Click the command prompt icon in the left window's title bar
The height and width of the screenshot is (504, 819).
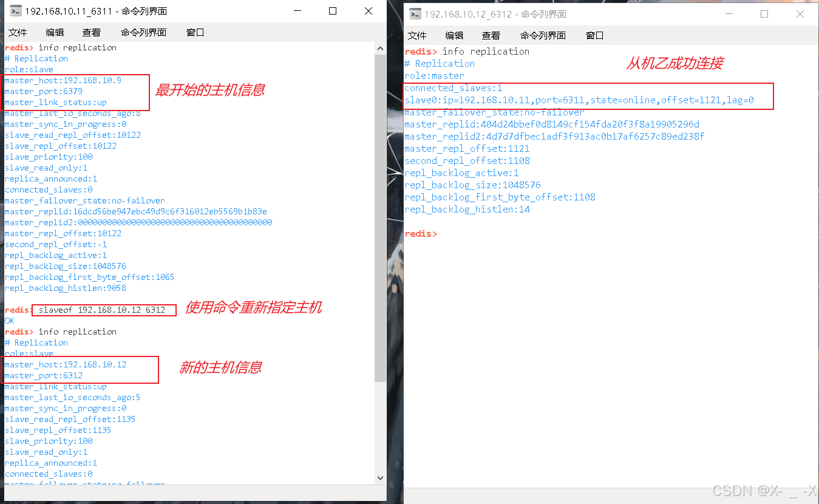tap(15, 10)
